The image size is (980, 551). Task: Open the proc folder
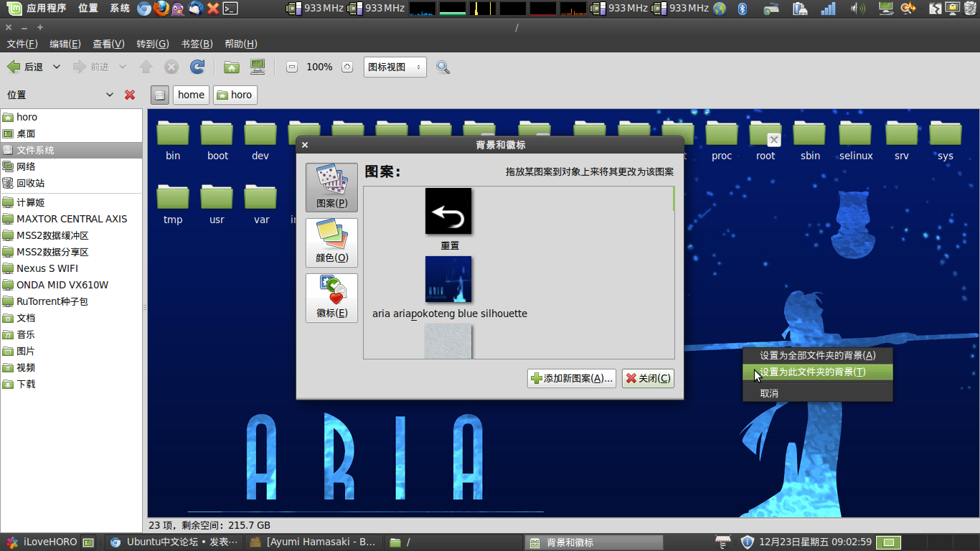click(722, 140)
